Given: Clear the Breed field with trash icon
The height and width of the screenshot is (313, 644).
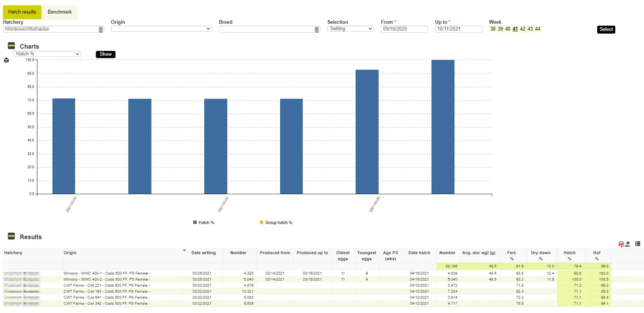Looking at the screenshot, I should click(x=316, y=30).
